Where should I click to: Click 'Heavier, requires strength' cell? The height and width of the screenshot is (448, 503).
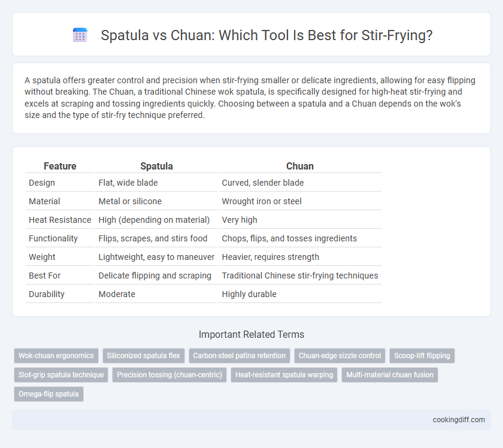click(x=300, y=257)
